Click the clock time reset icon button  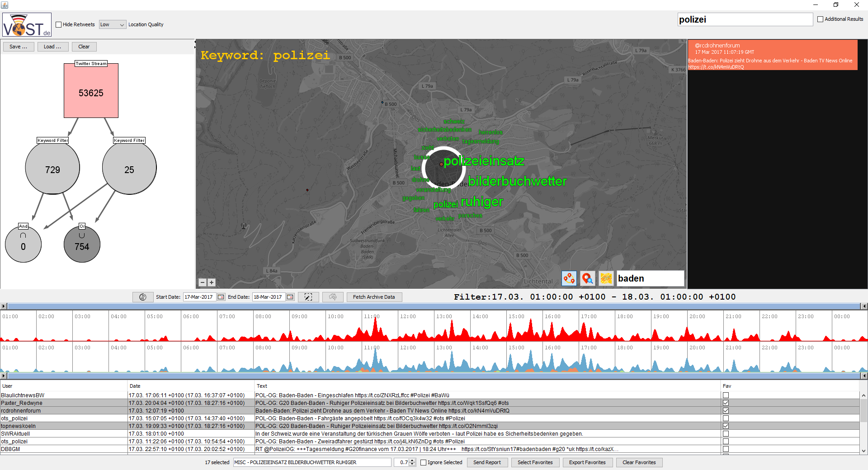pyautogui.click(x=143, y=297)
